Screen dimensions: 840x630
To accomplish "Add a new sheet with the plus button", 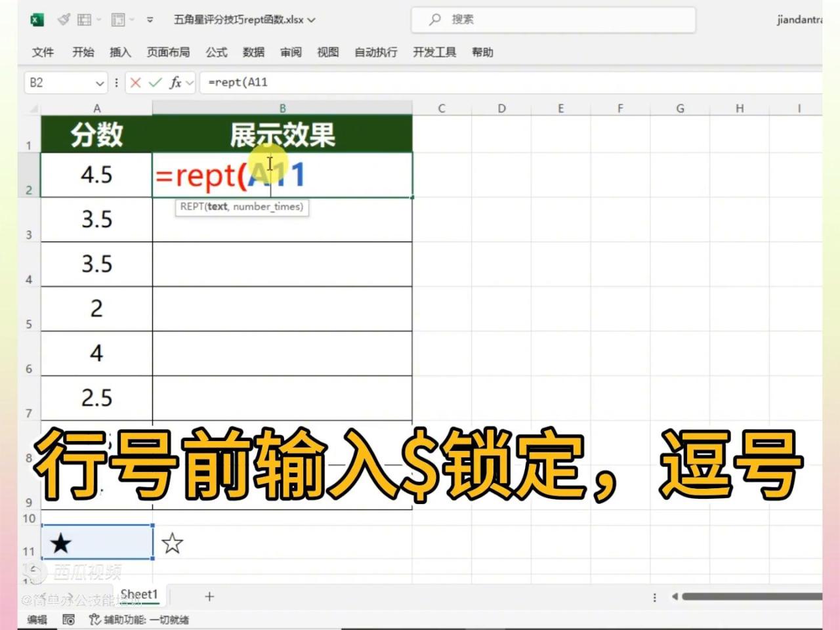I will click(209, 597).
